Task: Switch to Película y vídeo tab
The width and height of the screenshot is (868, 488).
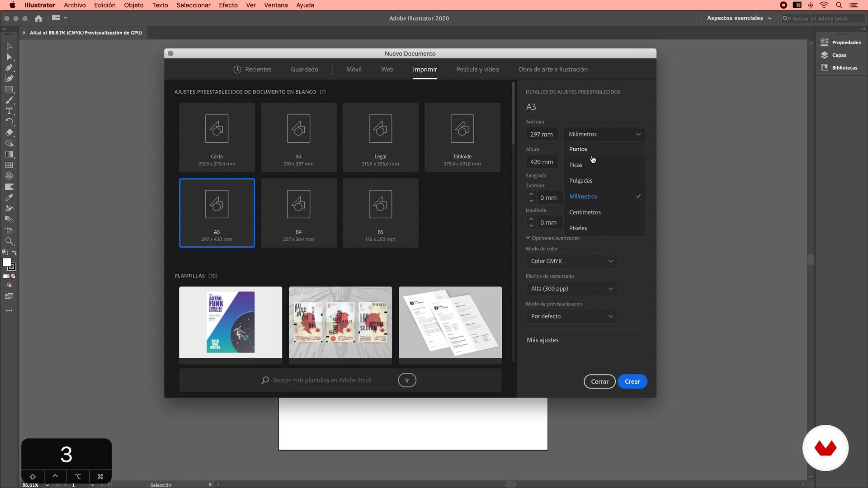Action: (477, 70)
